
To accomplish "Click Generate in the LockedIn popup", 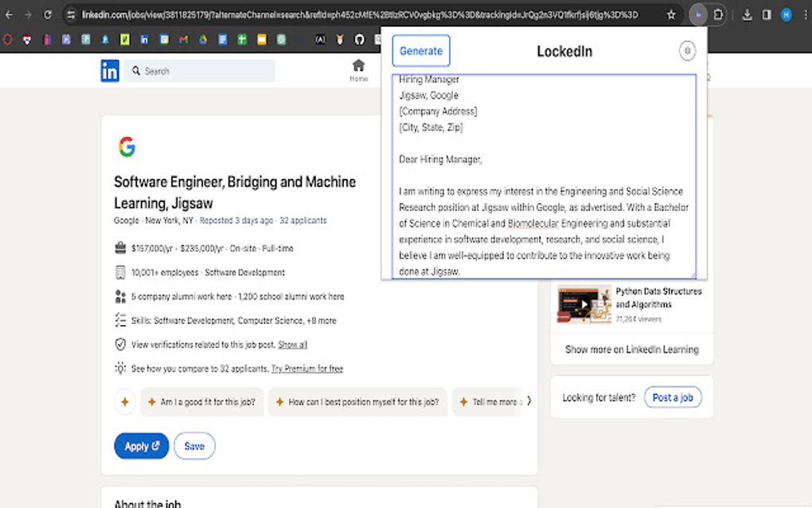I will pyautogui.click(x=420, y=50).
